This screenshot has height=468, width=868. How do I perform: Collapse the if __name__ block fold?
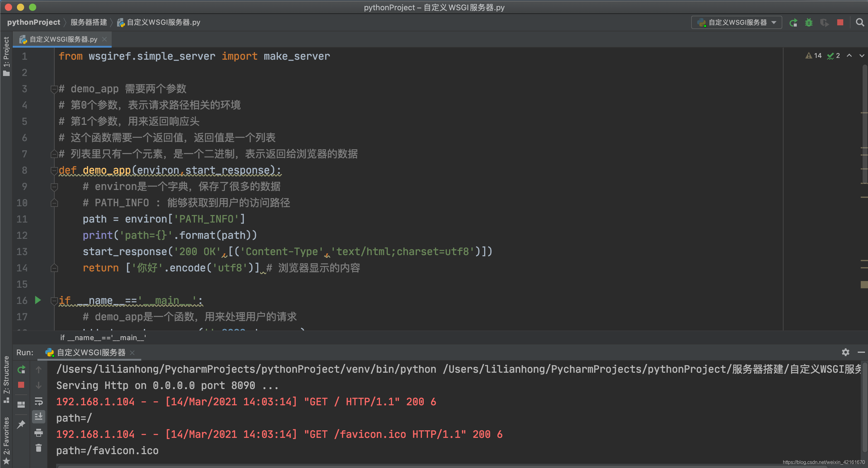point(54,300)
